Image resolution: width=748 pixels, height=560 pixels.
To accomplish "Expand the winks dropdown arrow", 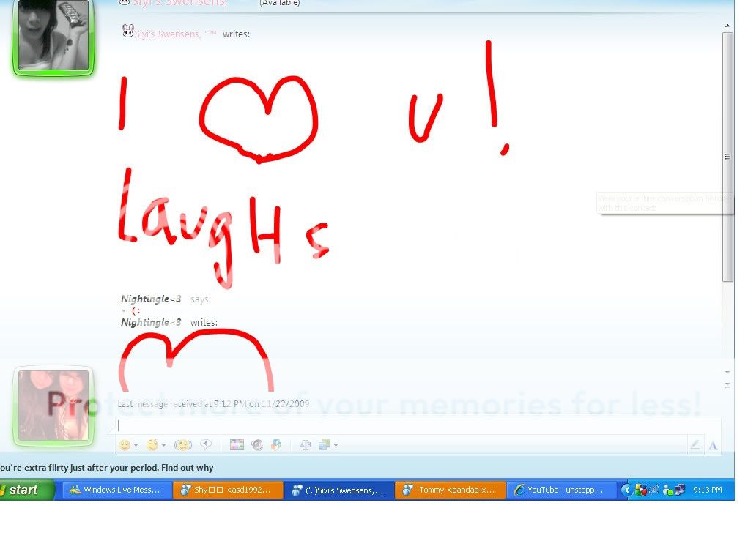I will click(163, 446).
